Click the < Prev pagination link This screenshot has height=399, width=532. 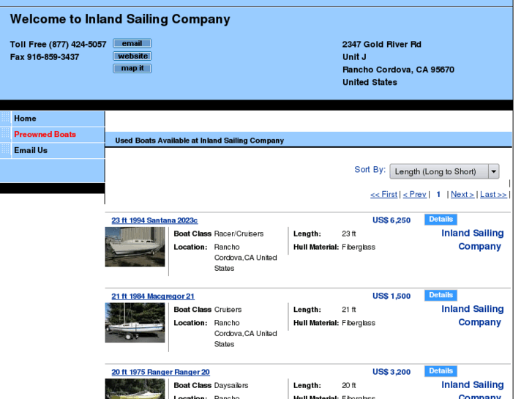(414, 195)
